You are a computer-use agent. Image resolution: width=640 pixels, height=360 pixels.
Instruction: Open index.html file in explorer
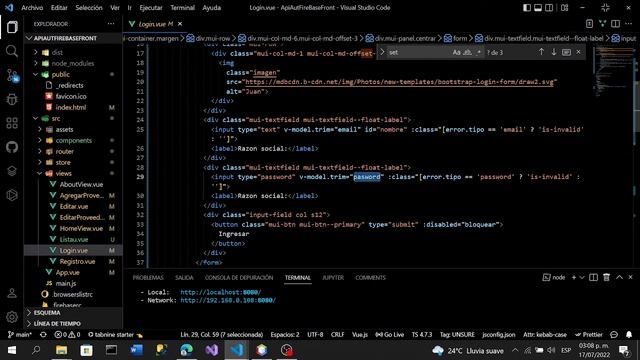(x=71, y=107)
